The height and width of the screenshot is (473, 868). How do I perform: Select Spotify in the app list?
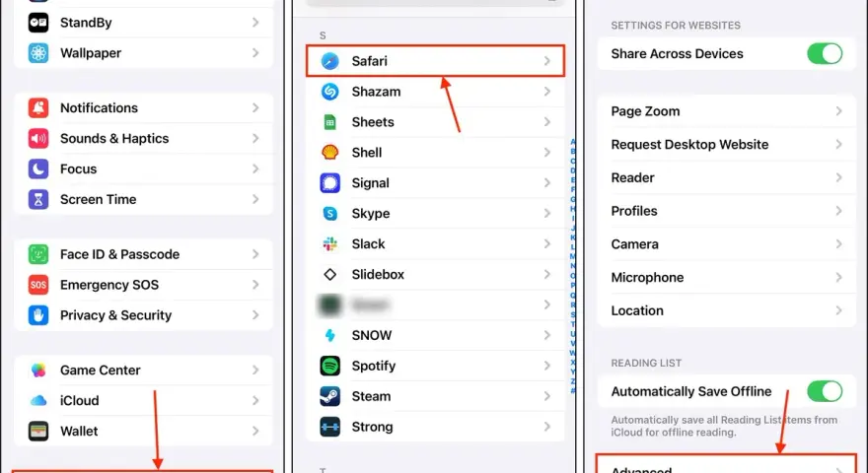click(x=435, y=366)
